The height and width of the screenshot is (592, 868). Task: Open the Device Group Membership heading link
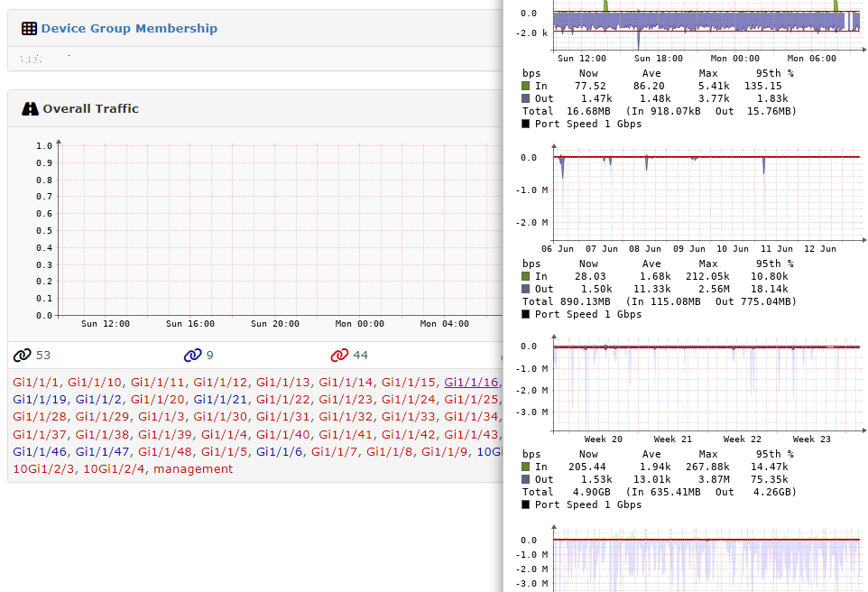click(129, 28)
